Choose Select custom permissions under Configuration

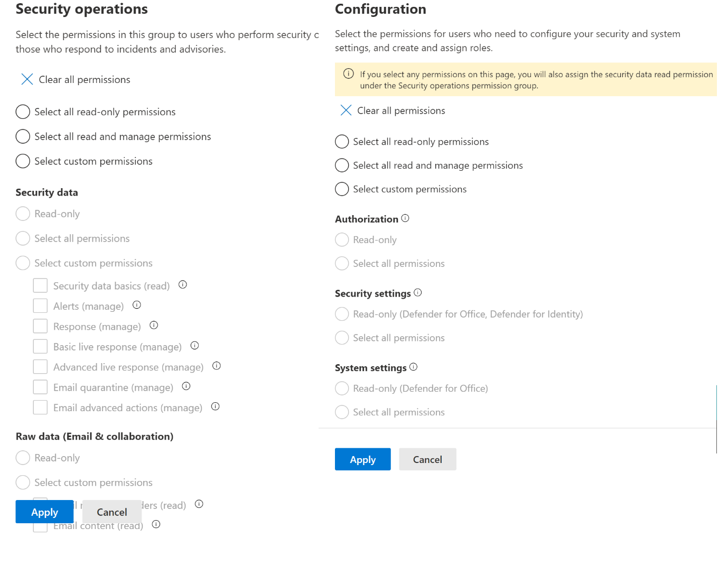click(x=342, y=189)
